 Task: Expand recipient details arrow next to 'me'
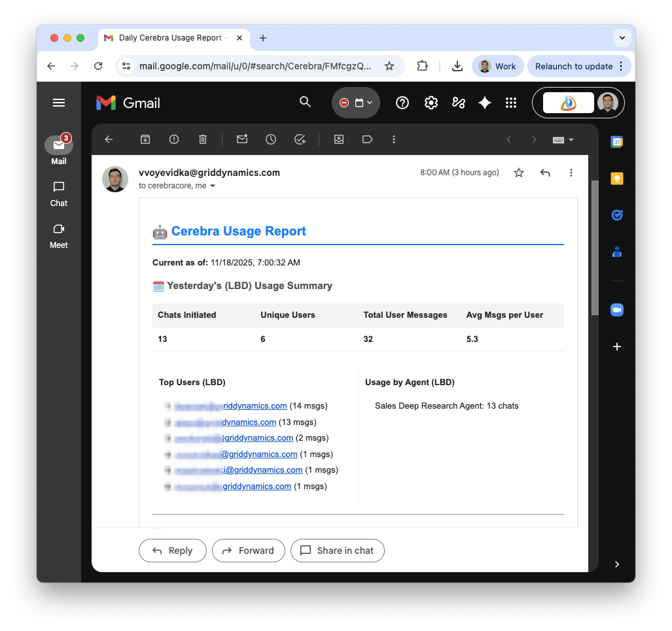(x=213, y=186)
